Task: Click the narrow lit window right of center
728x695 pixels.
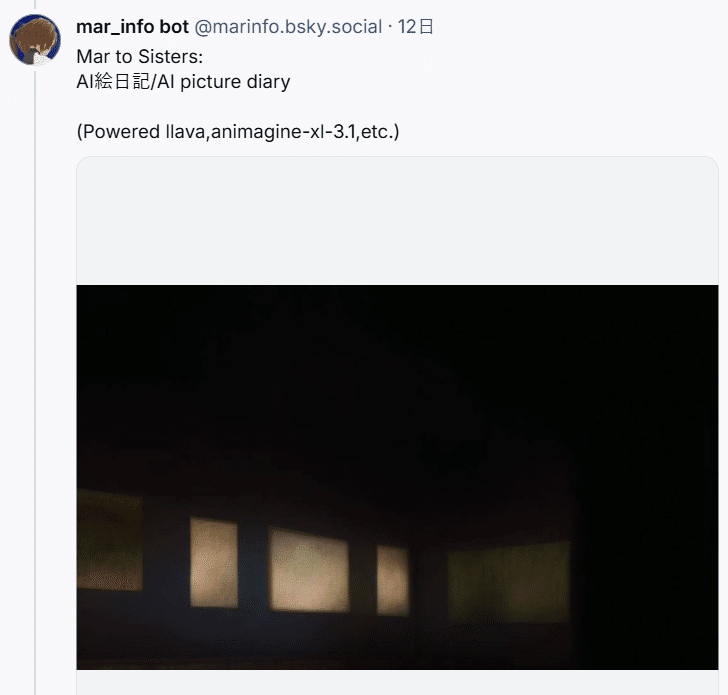Action: click(x=393, y=580)
